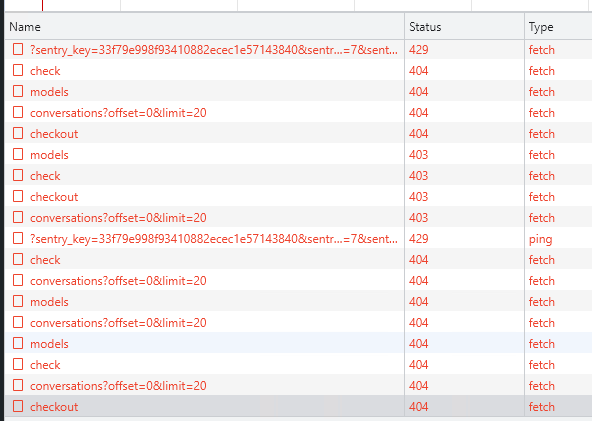The width and height of the screenshot is (592, 421).
Task: Click the 429 status of the ping request
Action: pyautogui.click(x=419, y=239)
